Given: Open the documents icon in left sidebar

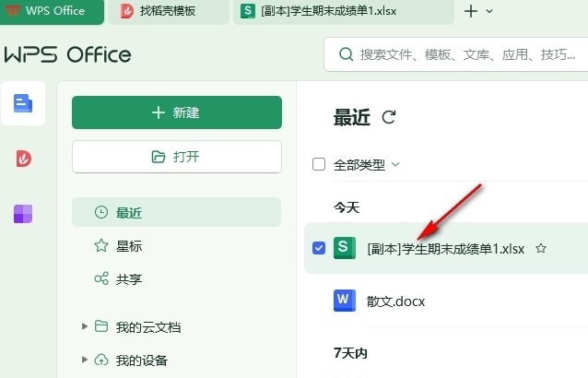Looking at the screenshot, I should coord(23,103).
